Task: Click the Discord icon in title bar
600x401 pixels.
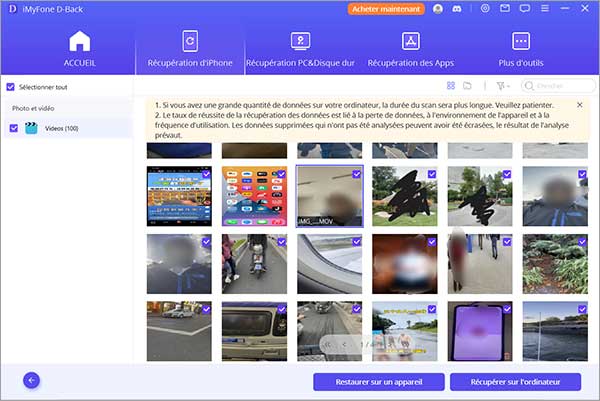Action: pos(459,8)
